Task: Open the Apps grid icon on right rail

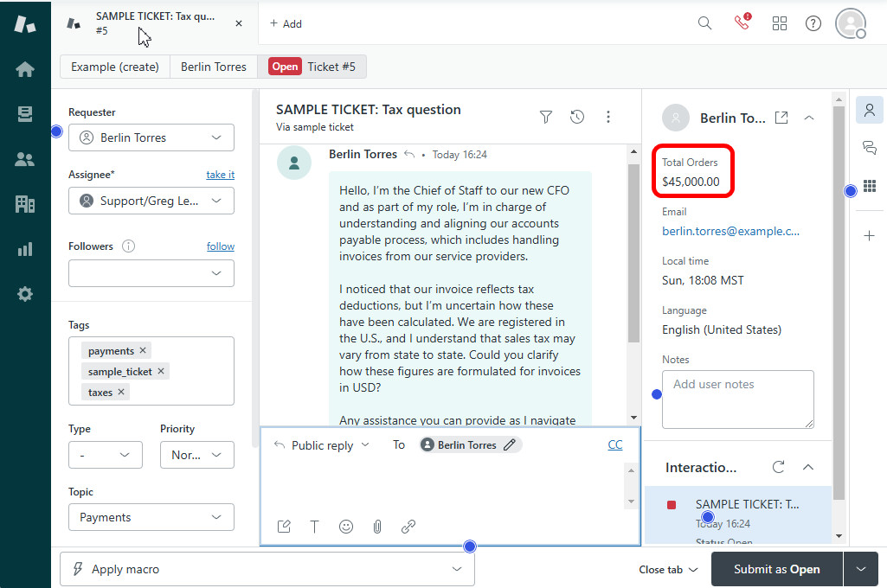Action: (869, 186)
